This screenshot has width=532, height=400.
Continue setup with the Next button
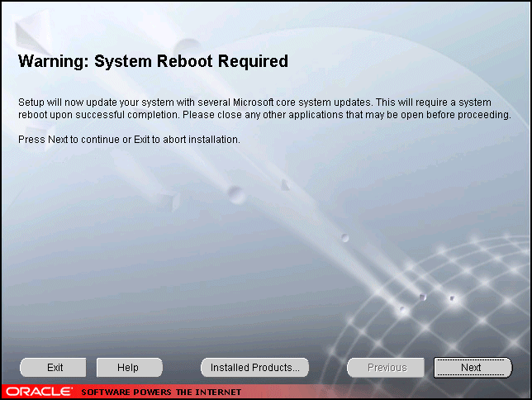tap(473, 368)
